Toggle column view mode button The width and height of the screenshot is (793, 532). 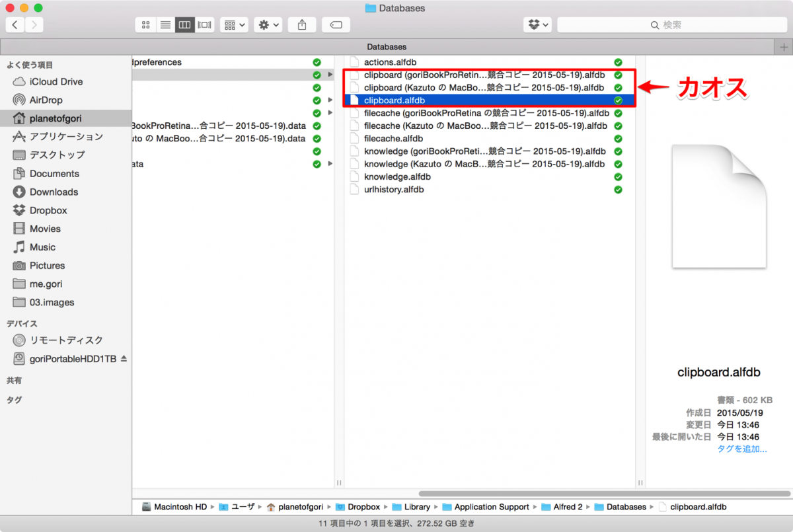(x=184, y=25)
